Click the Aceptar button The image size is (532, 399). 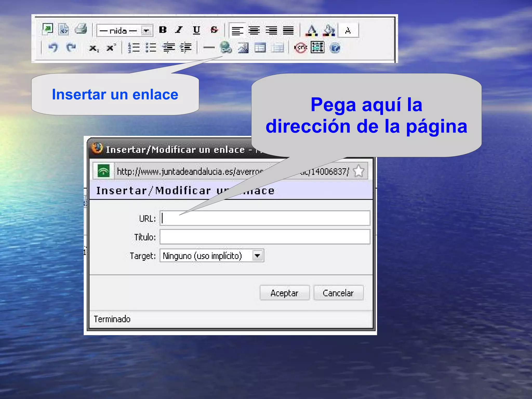point(285,293)
